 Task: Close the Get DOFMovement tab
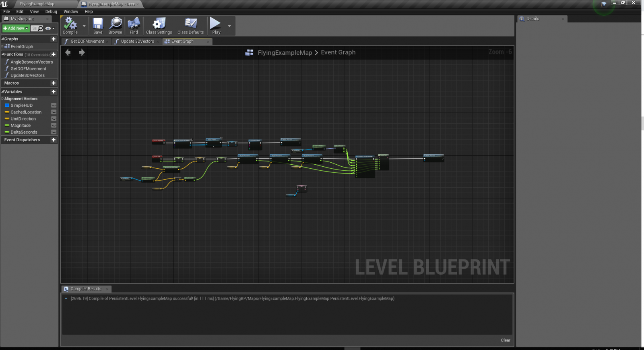(107, 41)
